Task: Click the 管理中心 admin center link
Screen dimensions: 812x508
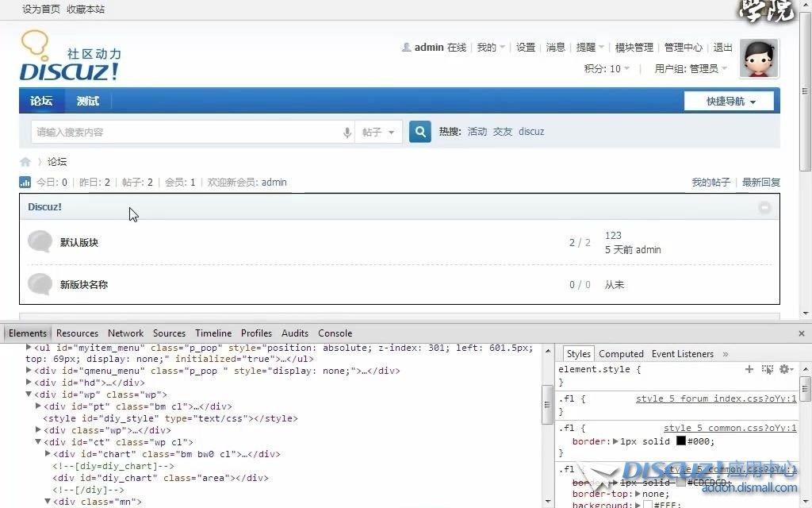Action: (684, 48)
